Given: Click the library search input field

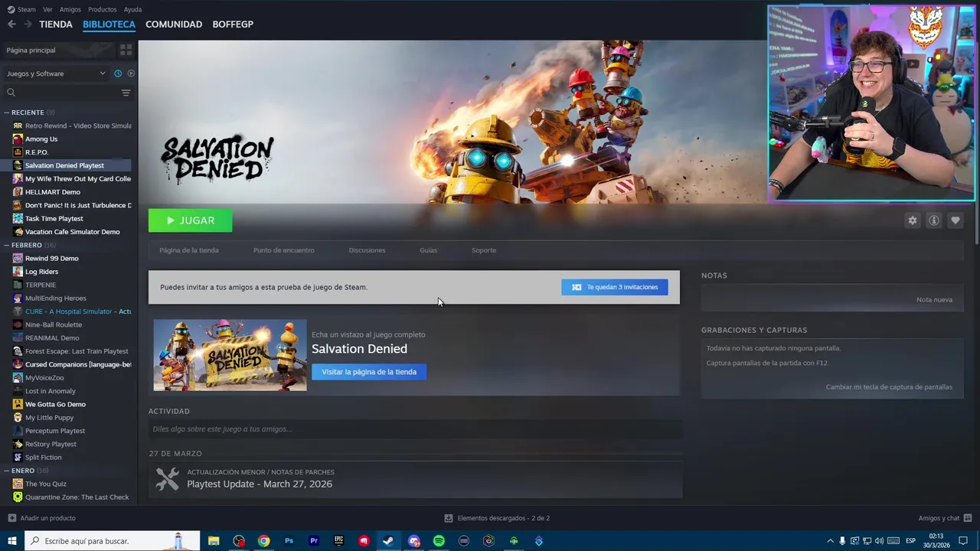Looking at the screenshot, I should click(x=67, y=93).
